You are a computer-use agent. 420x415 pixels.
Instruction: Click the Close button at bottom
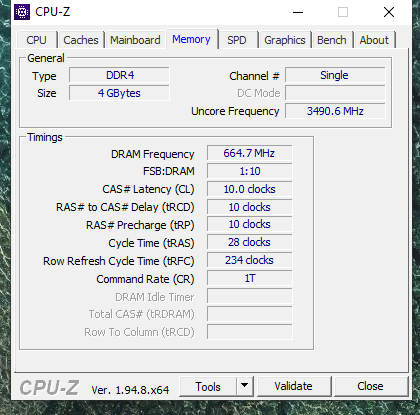coord(370,386)
